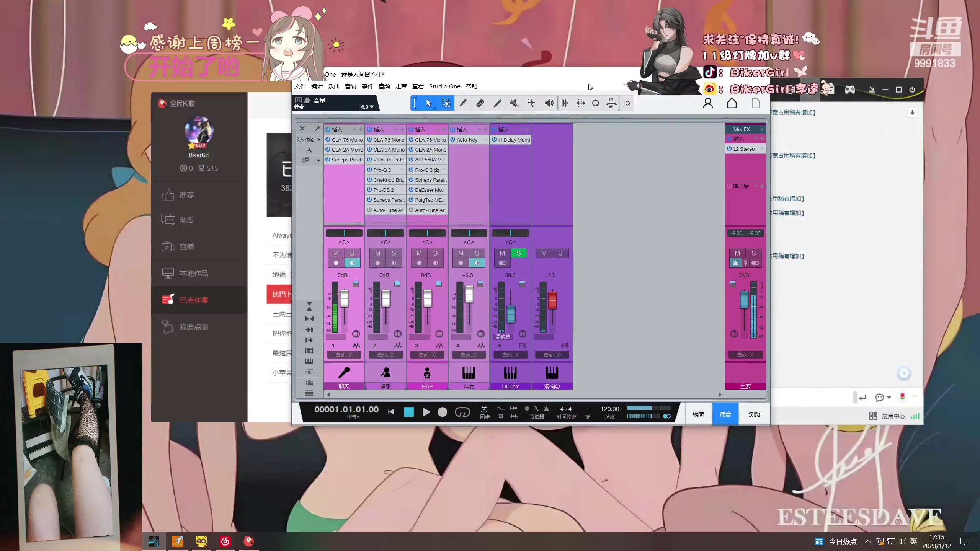Image resolution: width=980 pixels, height=551 pixels.
Task: Select the Mute tool
Action: click(514, 103)
